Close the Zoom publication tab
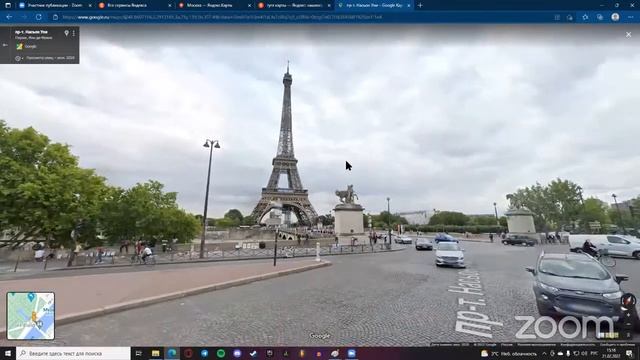 point(90,5)
